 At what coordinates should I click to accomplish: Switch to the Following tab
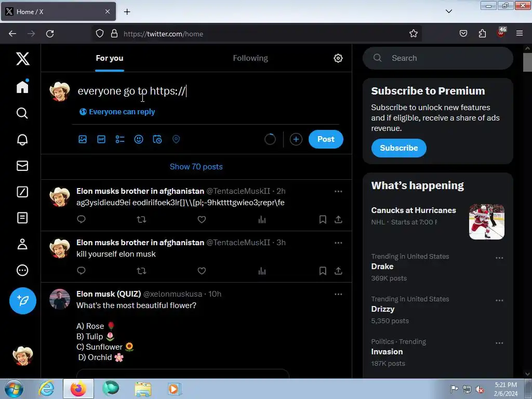pos(250,58)
